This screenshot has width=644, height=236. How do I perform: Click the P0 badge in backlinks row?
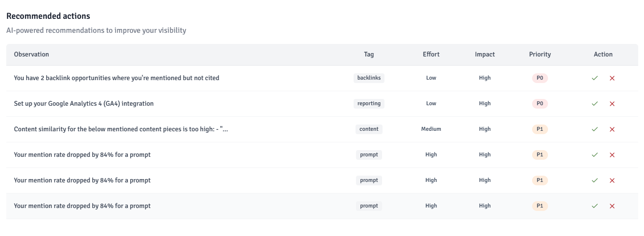[540, 78]
